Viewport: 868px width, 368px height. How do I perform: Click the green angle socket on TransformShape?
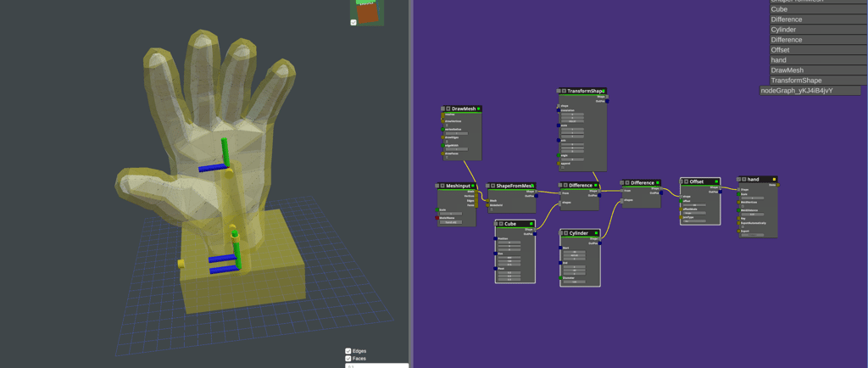(x=559, y=155)
